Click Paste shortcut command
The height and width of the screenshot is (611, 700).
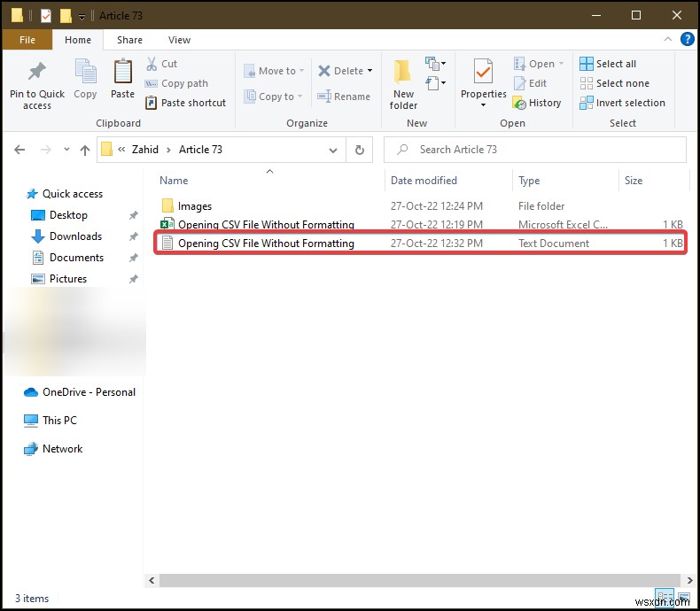[x=186, y=103]
